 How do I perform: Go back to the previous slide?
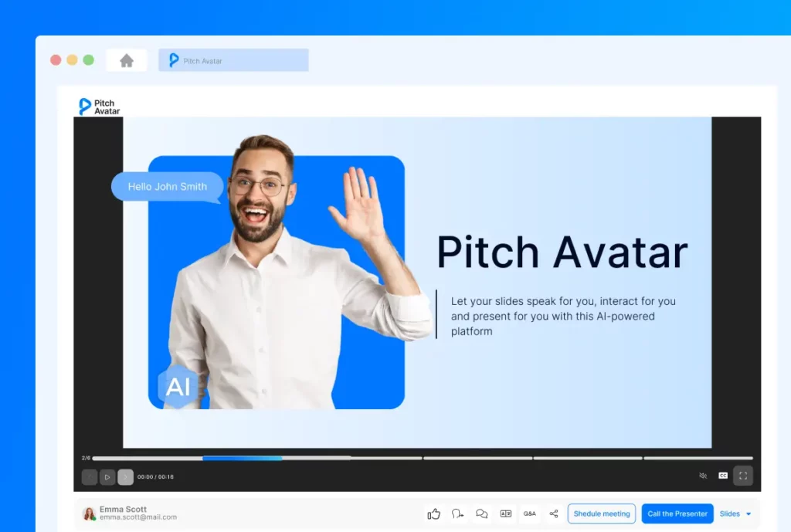pos(89,476)
